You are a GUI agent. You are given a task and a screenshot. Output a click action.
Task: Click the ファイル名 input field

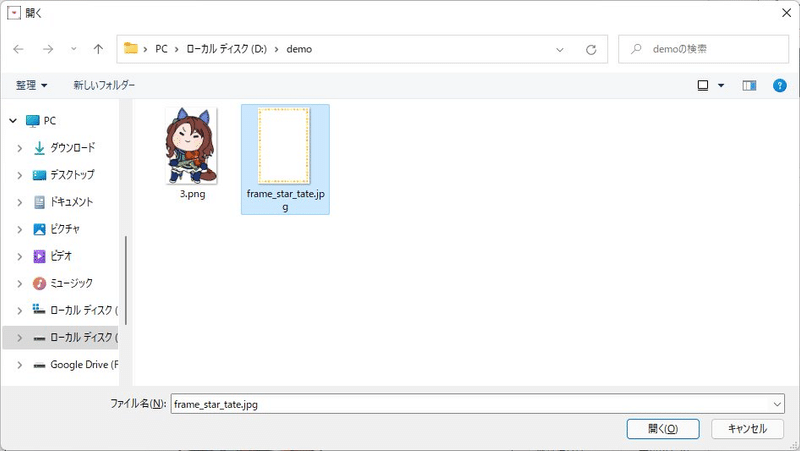[469, 404]
